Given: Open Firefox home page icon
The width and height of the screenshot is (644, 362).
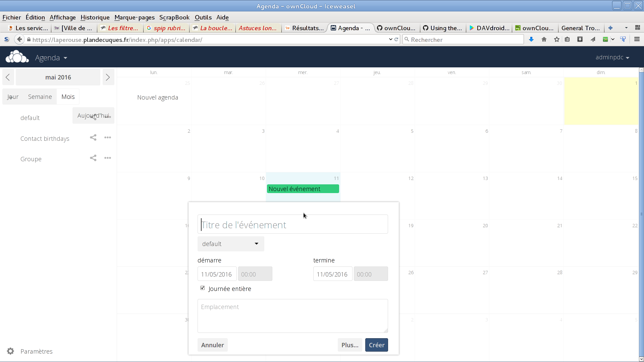Looking at the screenshot, I should (544, 40).
